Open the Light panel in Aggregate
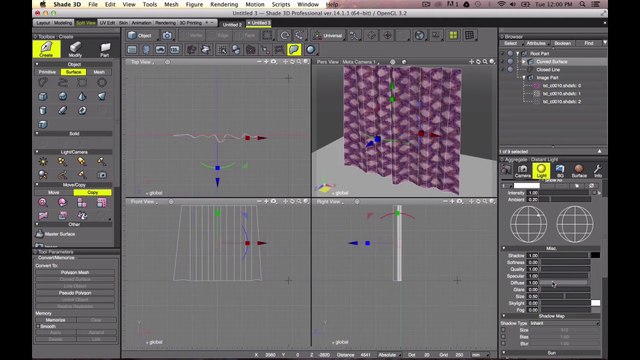The width and height of the screenshot is (640, 360). [541, 171]
